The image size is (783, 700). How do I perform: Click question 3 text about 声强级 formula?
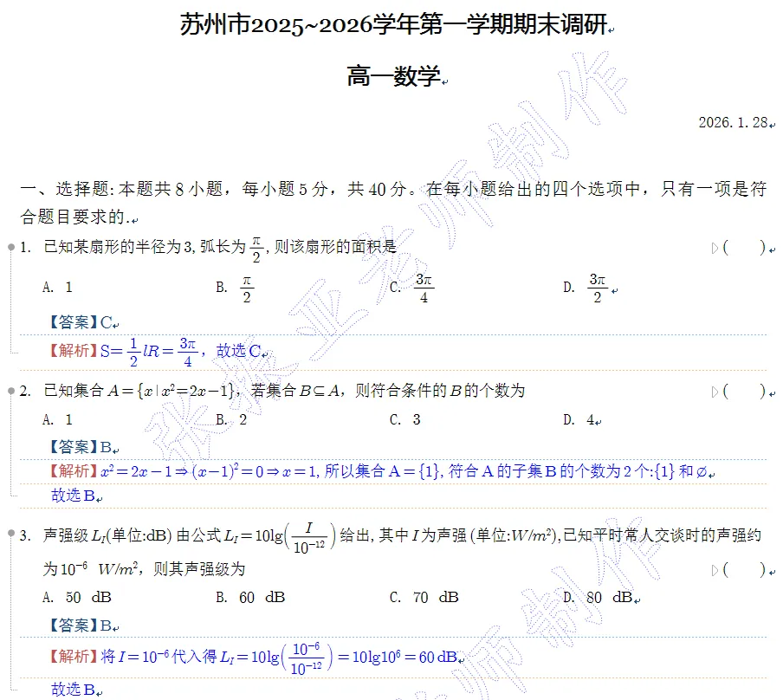point(402,537)
